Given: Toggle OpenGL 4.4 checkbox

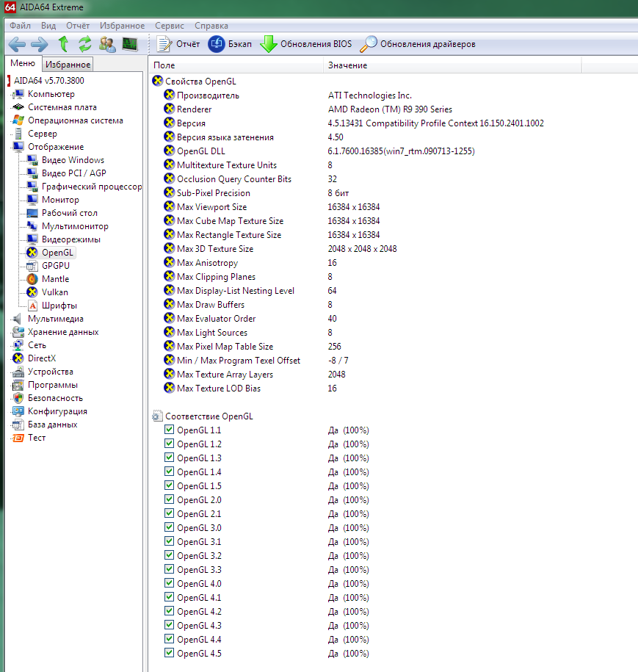Looking at the screenshot, I should [x=170, y=639].
